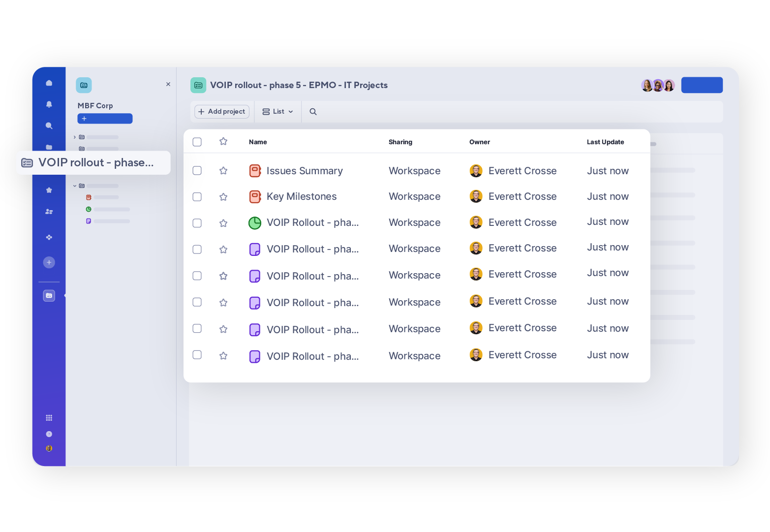Expand the collapsed folder in the workspace tree
Screen dimensions: 770x532
pos(74,137)
